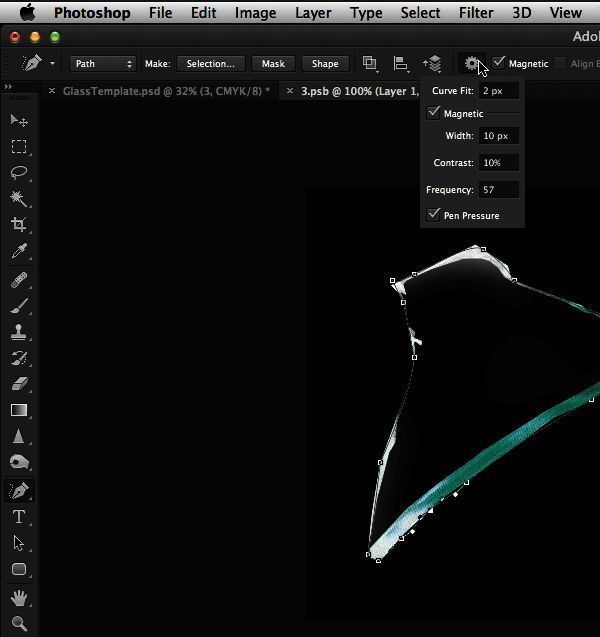
Task: Select the Zoom tool
Action: (19, 623)
